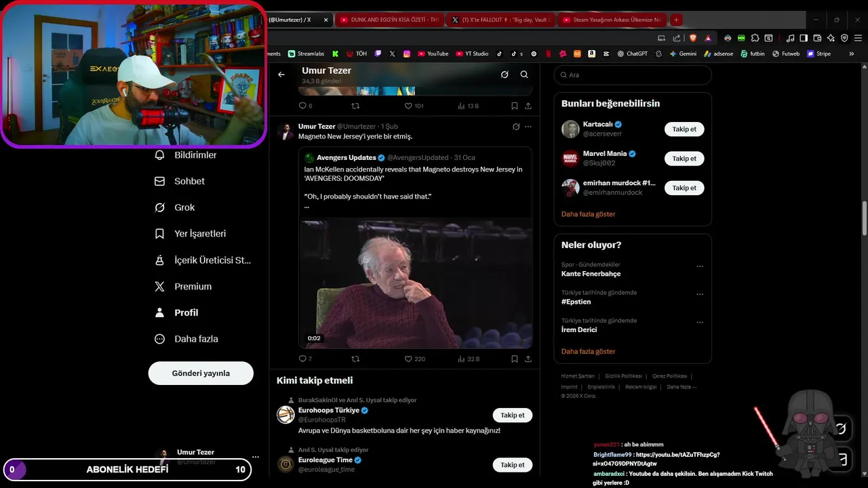Close the Umurtezer / X tab
868x488 pixels.
(x=325, y=20)
